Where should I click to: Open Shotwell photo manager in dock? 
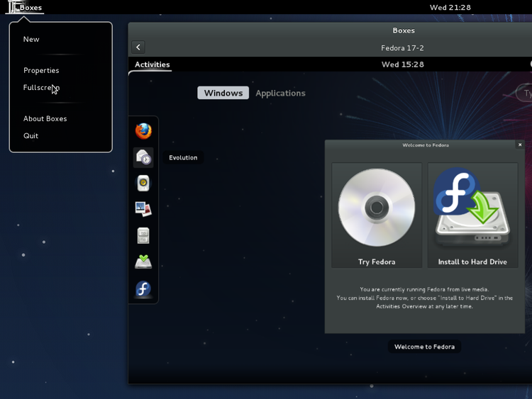pyautogui.click(x=143, y=209)
